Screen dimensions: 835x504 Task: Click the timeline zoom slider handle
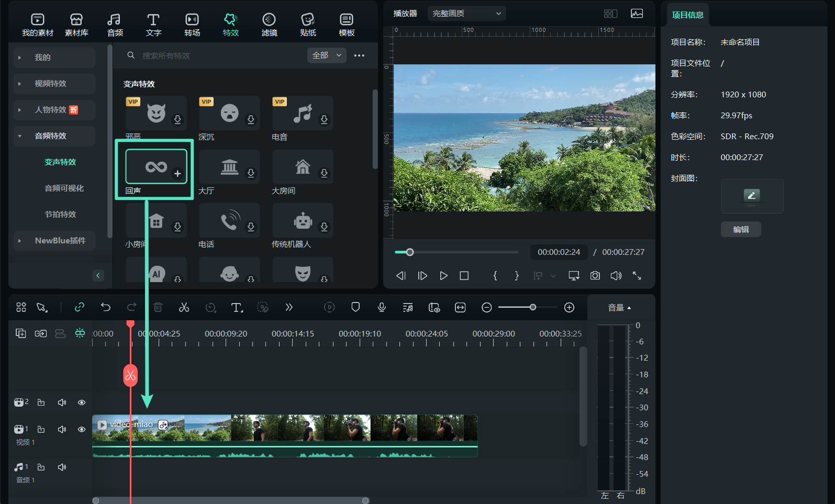click(x=532, y=307)
